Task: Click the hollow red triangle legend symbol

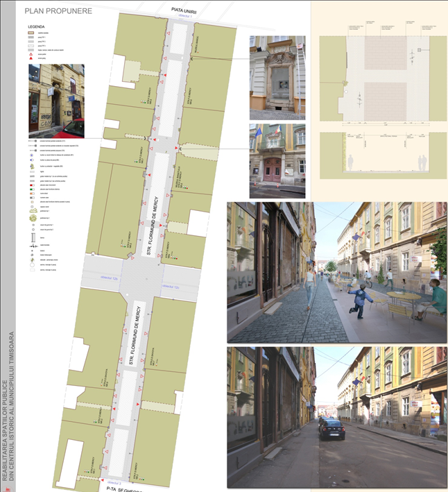Action: [x=31, y=55]
